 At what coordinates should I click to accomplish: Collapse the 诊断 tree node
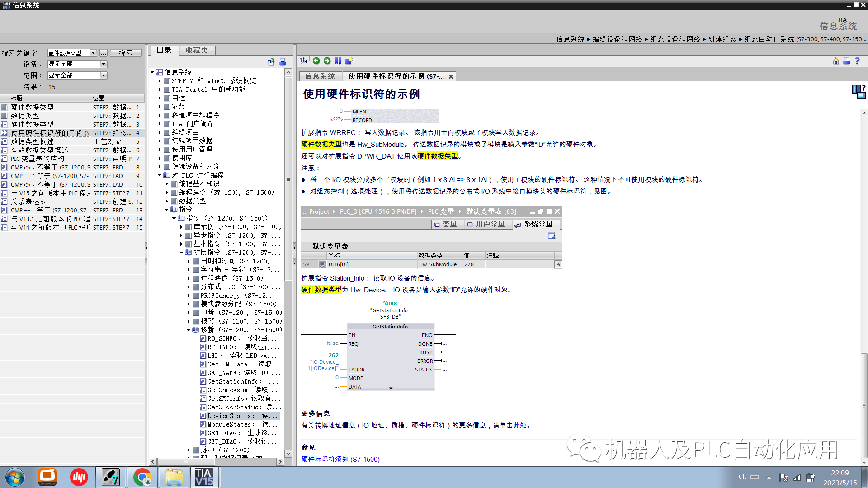coord(189,330)
